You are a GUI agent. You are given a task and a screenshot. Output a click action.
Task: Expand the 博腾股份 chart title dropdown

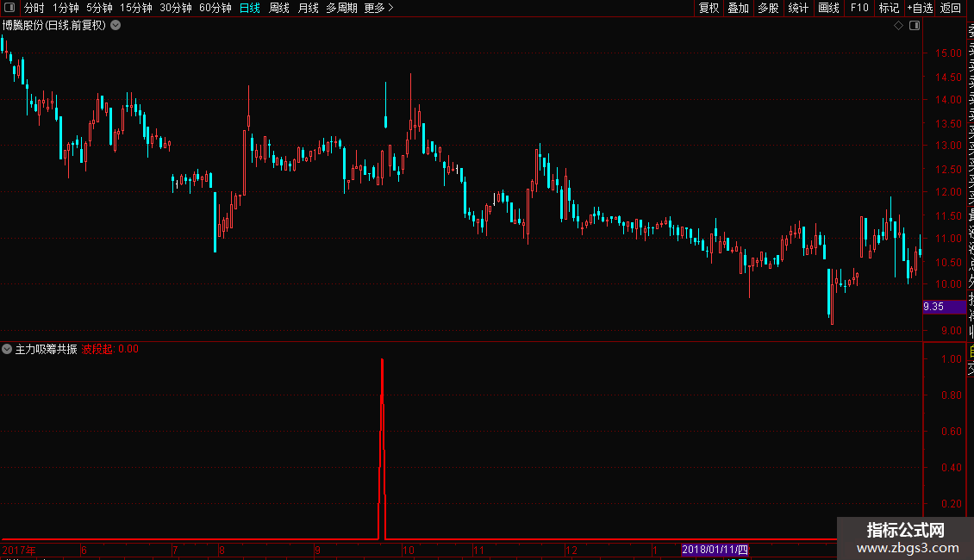[x=116, y=26]
